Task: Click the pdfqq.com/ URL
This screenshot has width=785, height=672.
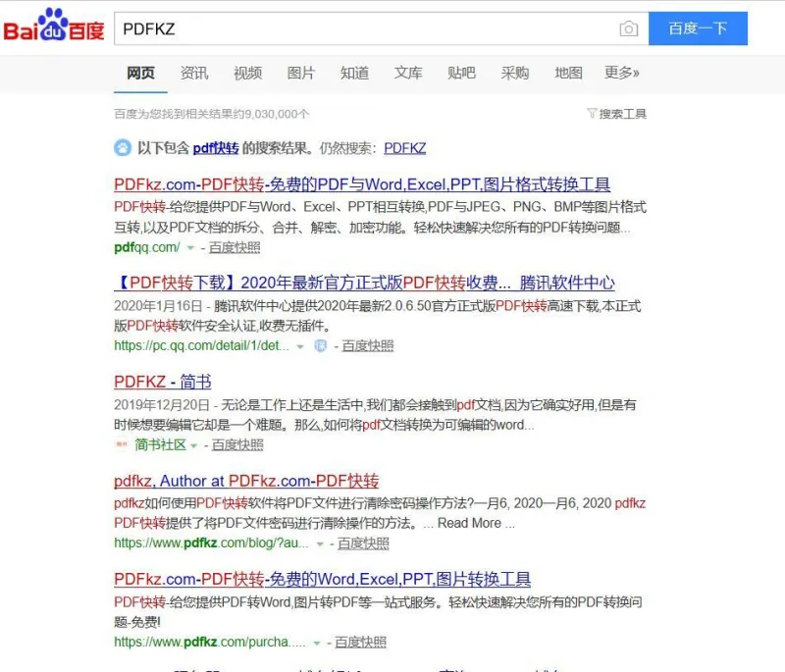Action: pos(147,247)
